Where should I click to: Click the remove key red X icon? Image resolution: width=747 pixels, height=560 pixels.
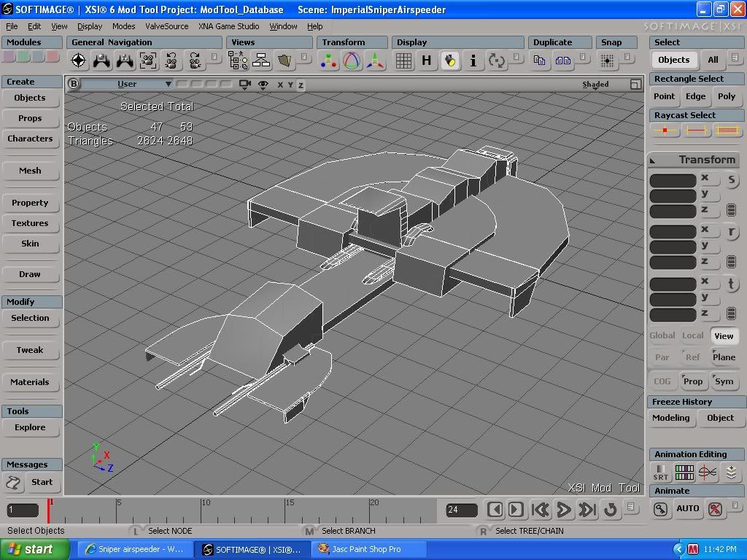click(x=715, y=509)
